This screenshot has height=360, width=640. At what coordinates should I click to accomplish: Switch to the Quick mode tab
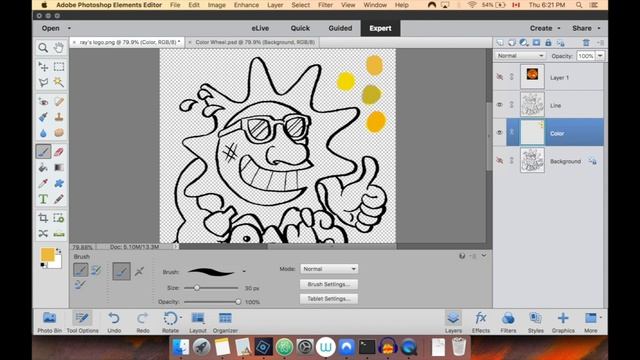[300, 28]
